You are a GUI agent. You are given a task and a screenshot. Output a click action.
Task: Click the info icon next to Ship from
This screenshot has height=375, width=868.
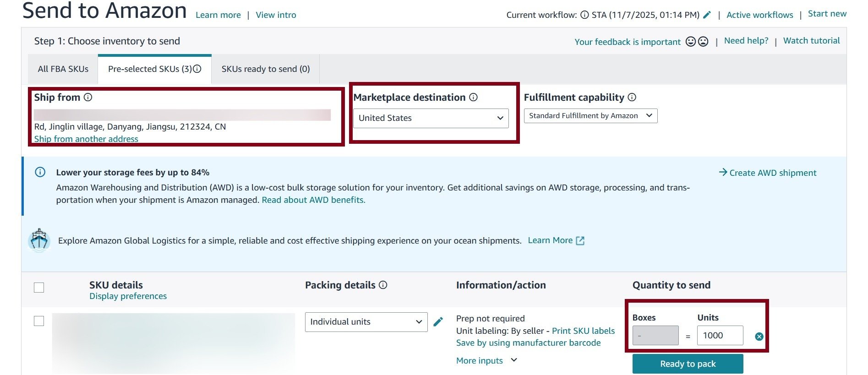(x=88, y=97)
